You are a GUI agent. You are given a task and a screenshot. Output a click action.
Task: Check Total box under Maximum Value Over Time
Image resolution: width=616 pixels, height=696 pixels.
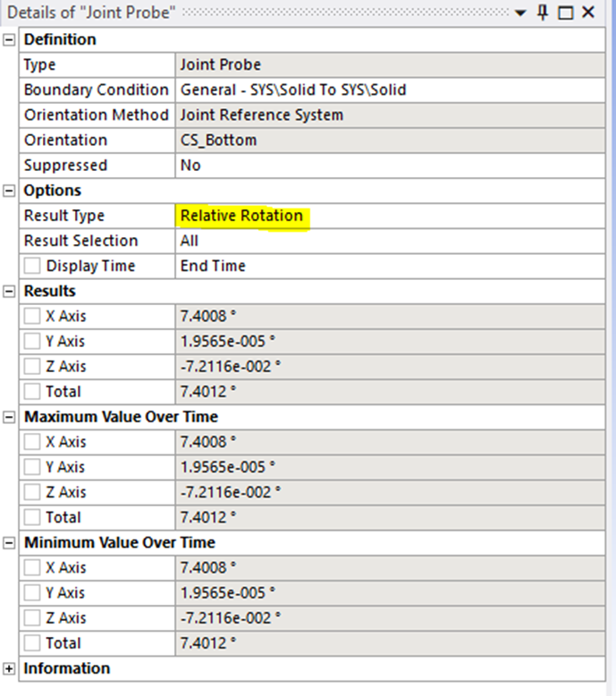pos(32,517)
